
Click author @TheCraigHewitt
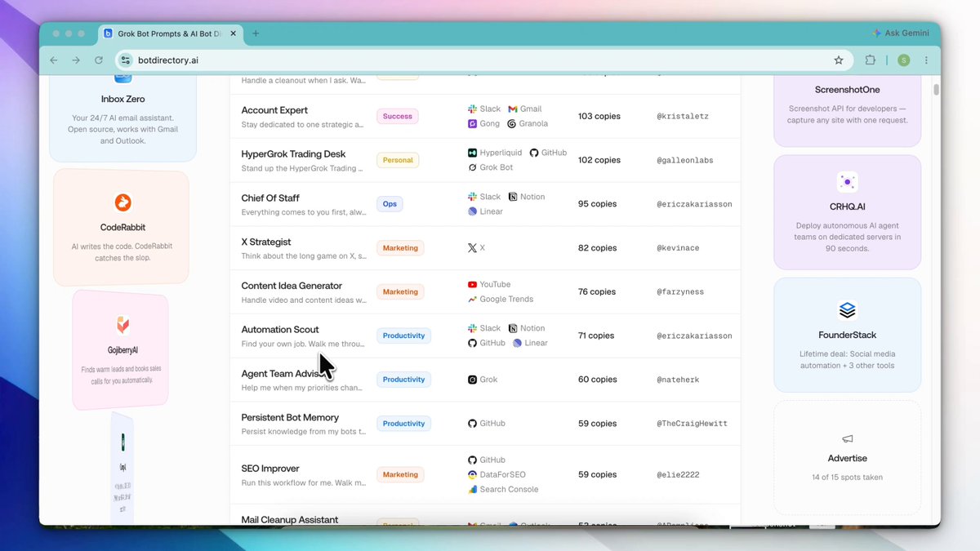692,424
